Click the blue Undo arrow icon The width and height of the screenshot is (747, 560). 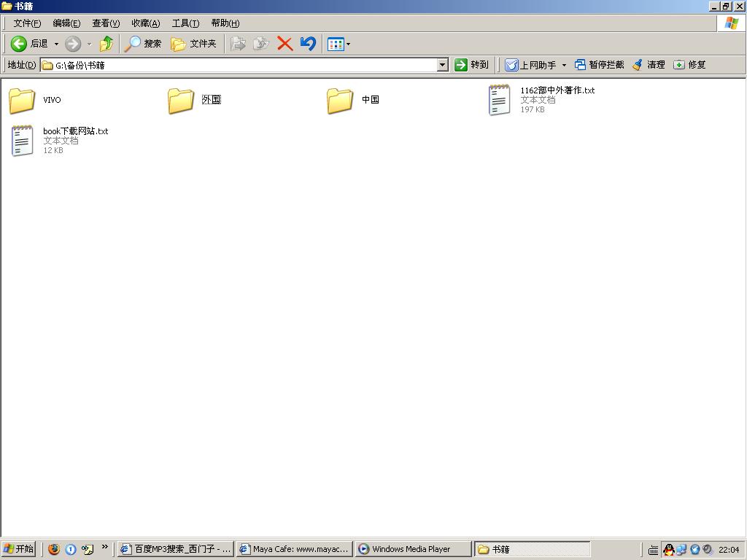(308, 44)
